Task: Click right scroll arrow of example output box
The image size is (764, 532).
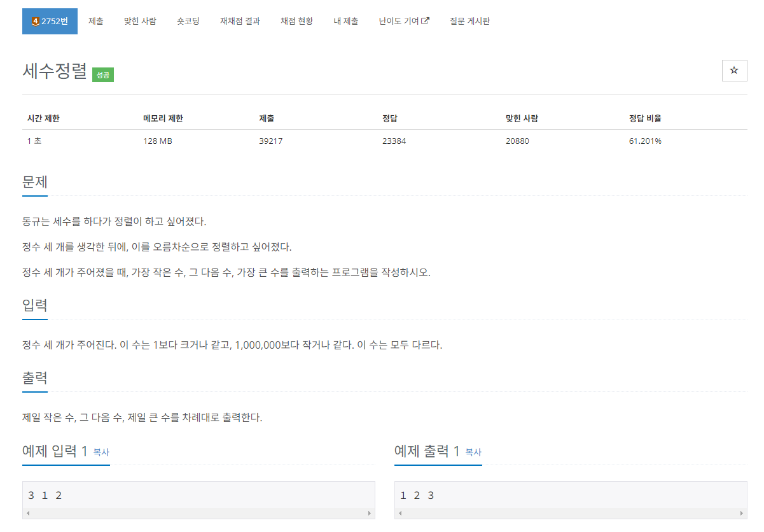Action: click(x=742, y=513)
